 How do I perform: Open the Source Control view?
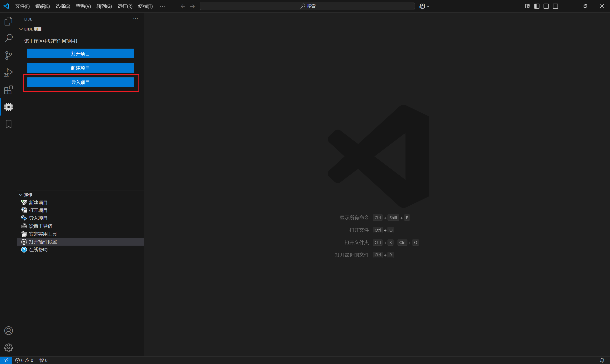tap(8, 56)
